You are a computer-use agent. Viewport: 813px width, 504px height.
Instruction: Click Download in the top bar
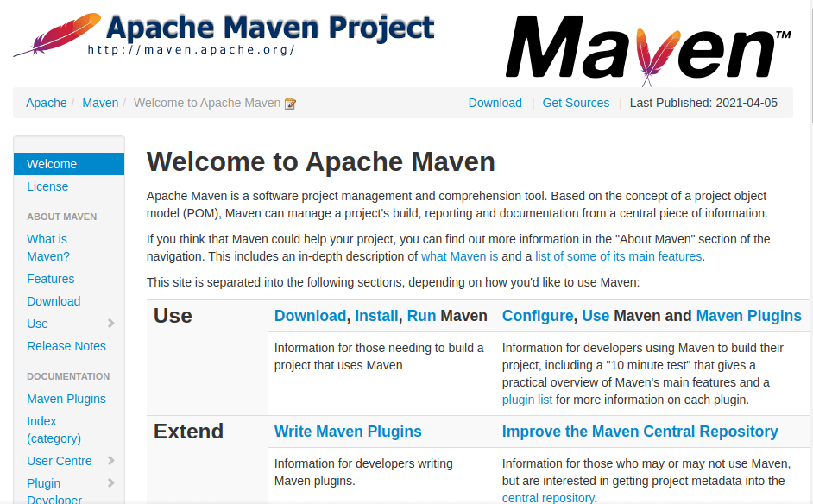tap(495, 103)
